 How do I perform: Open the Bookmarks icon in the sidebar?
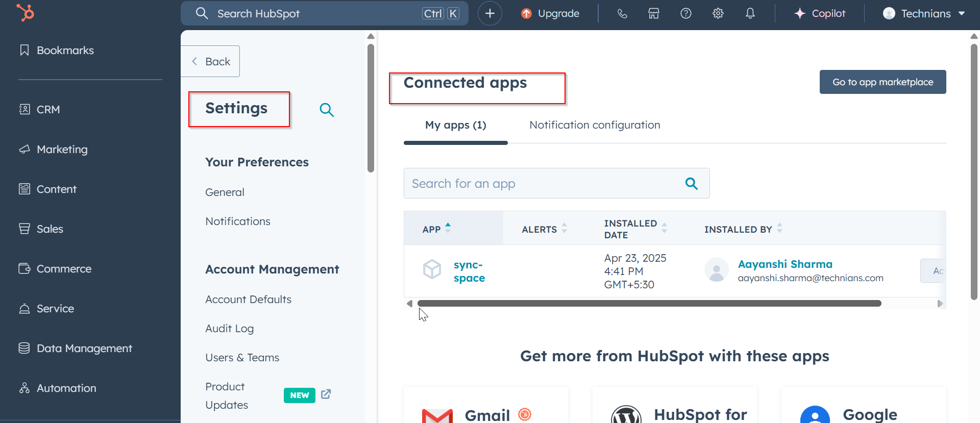pyautogui.click(x=24, y=50)
